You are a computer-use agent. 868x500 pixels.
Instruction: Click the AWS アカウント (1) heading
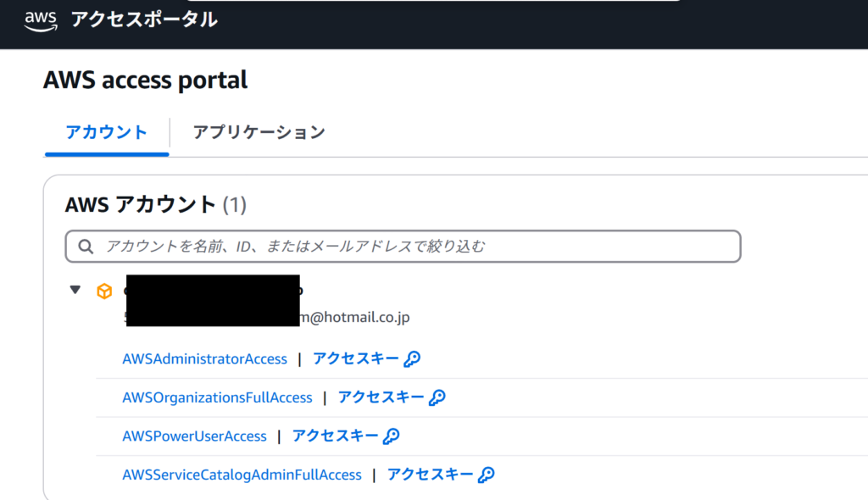click(156, 205)
